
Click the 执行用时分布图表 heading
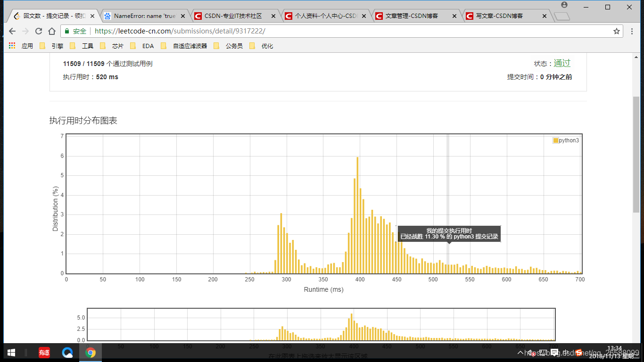tap(83, 121)
